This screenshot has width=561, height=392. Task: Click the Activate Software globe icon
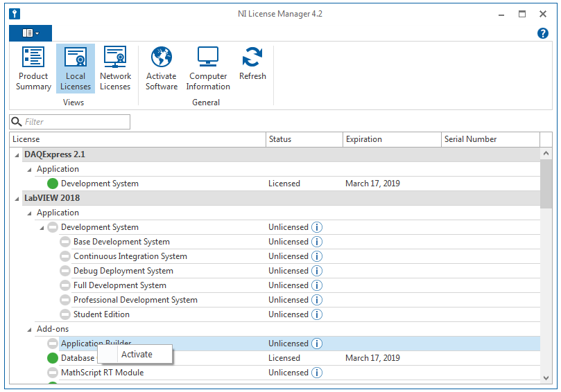pyautogui.click(x=162, y=57)
